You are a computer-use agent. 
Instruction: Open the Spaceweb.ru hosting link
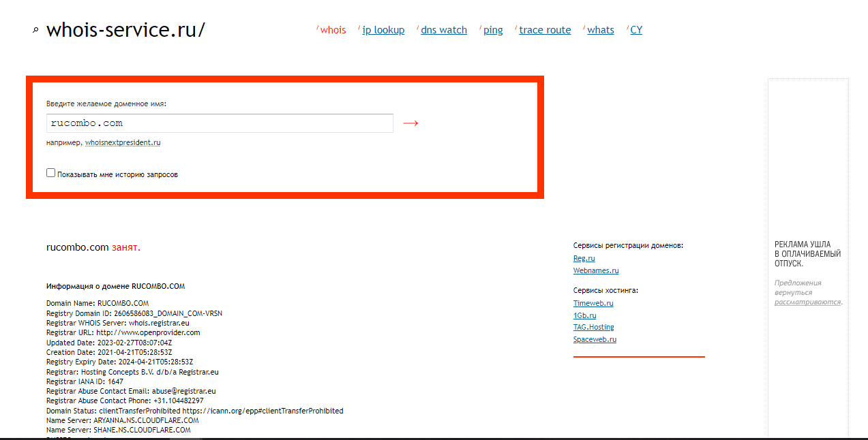[x=595, y=339]
